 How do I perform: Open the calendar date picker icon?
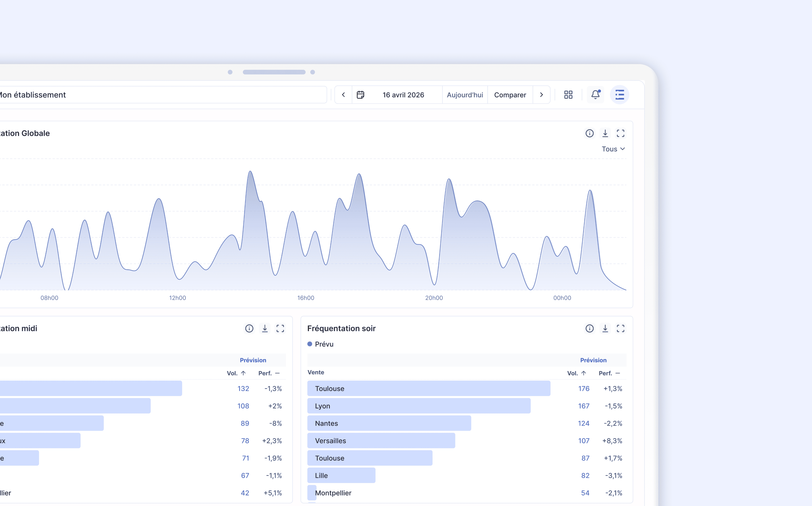tap(360, 95)
